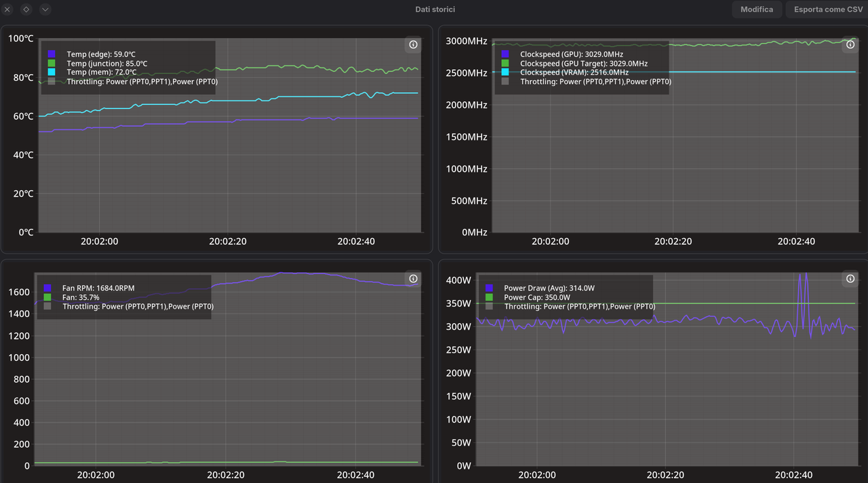Image resolution: width=868 pixels, height=483 pixels.
Task: Click the Temp (junction) green legend swatch
Action: point(52,63)
